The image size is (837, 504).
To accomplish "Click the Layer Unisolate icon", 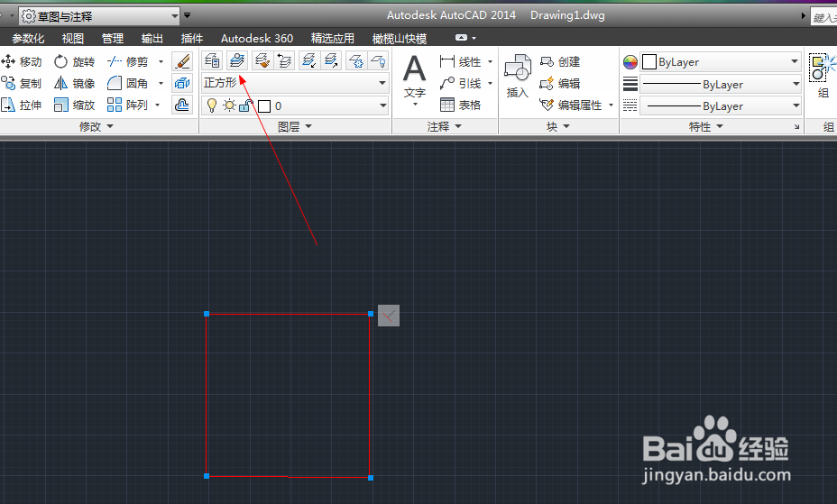I will [x=331, y=60].
